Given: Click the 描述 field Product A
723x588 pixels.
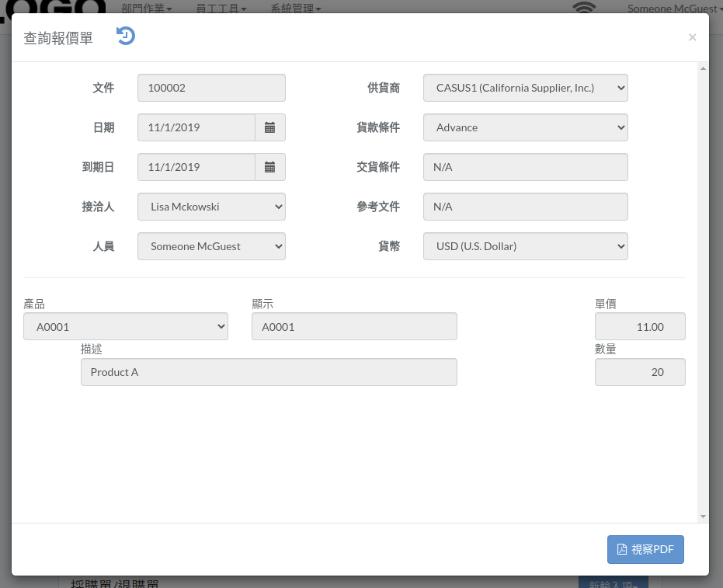Looking at the screenshot, I should pos(269,372).
